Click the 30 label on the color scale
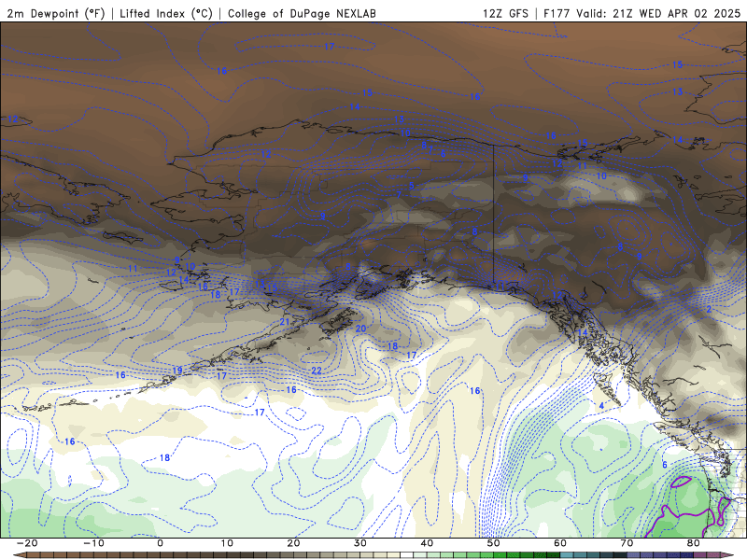This screenshot has height=560, width=747. pos(360,543)
